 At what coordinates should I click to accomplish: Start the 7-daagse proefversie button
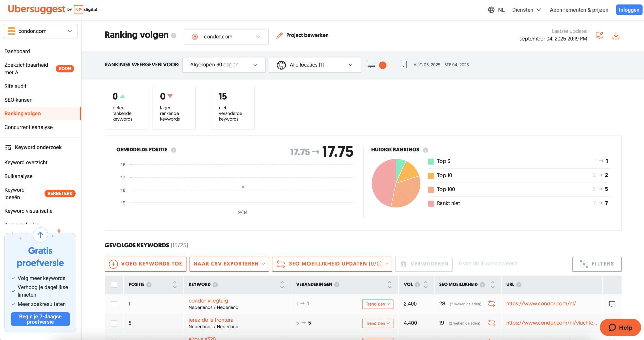pyautogui.click(x=40, y=319)
